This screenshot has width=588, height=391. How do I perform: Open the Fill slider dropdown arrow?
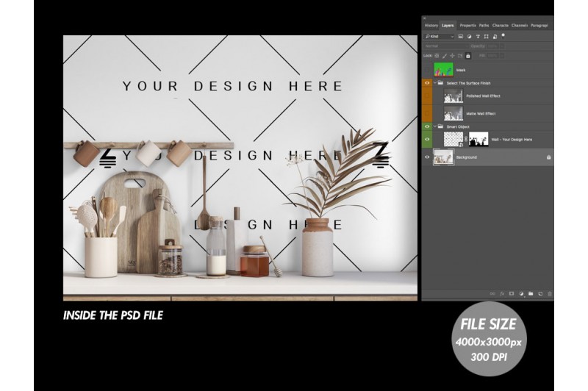pos(502,56)
